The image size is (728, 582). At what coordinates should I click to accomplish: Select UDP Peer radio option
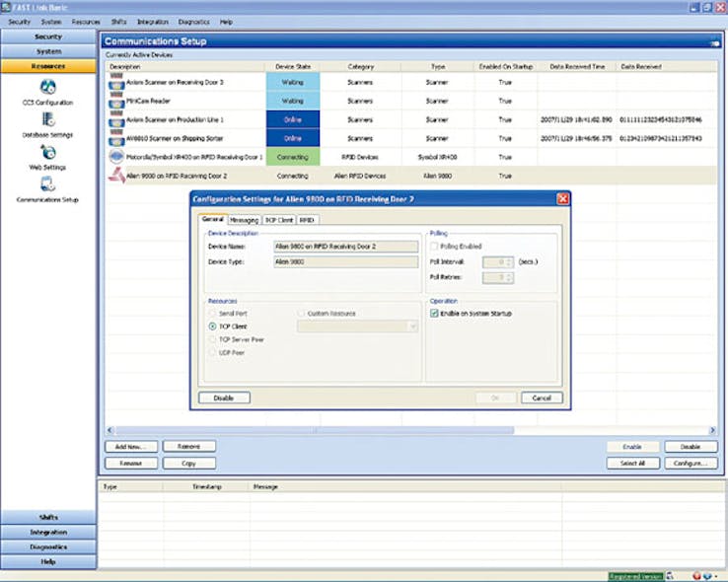point(212,352)
